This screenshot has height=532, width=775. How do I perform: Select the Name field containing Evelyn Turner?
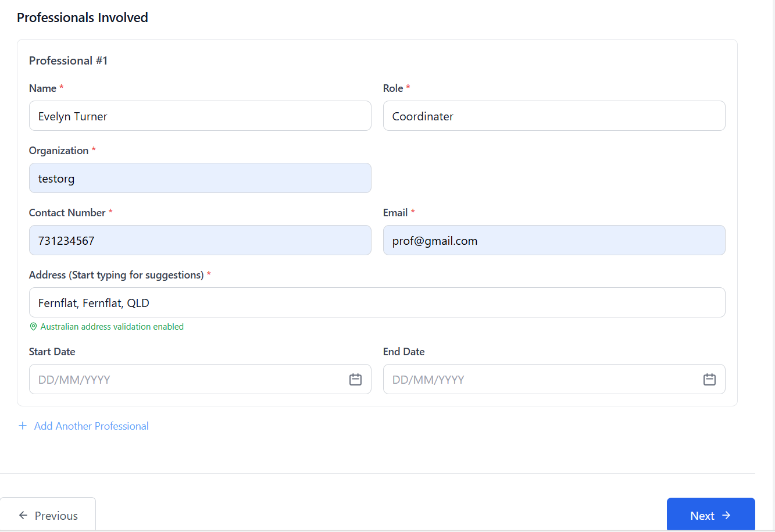point(200,116)
